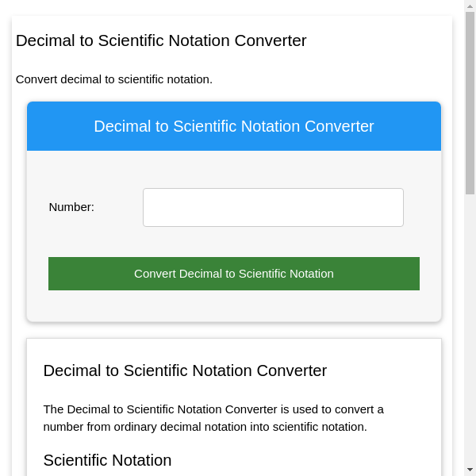Click the word "Decimal" in the article heading
Image resolution: width=476 pixels, height=476 pixels.
tap(71, 370)
